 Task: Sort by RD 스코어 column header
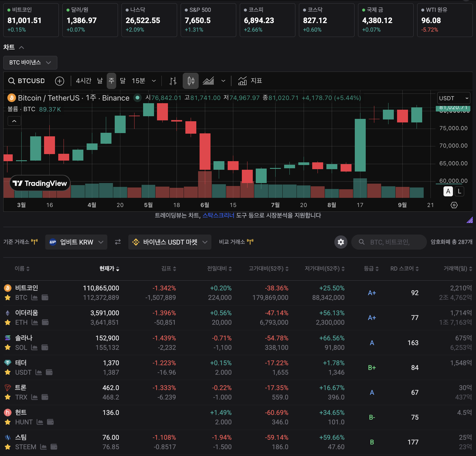tap(404, 269)
